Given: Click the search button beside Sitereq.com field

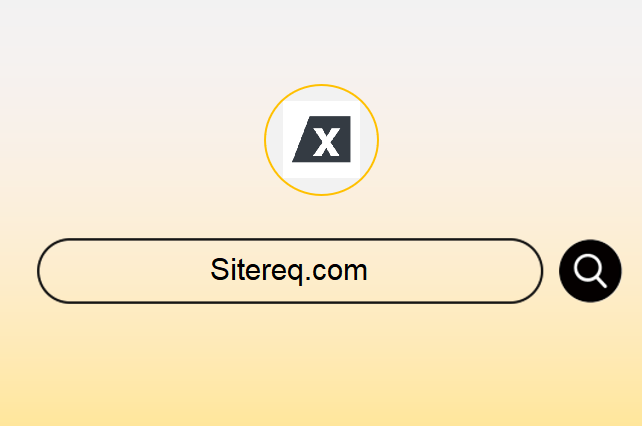Looking at the screenshot, I should (x=590, y=271).
